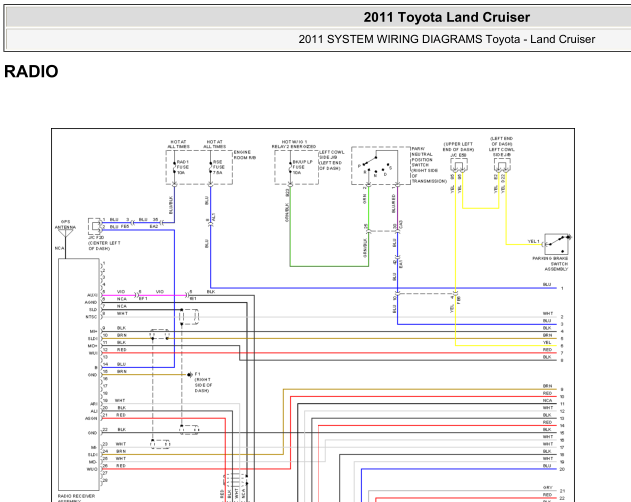Click the radio receiver assembly connector block
Viewport: 631px width, 502px height.
[79, 374]
